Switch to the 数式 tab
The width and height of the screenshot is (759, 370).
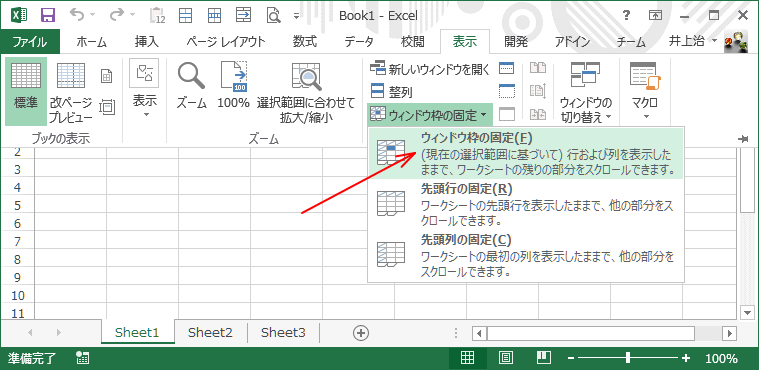tap(304, 42)
